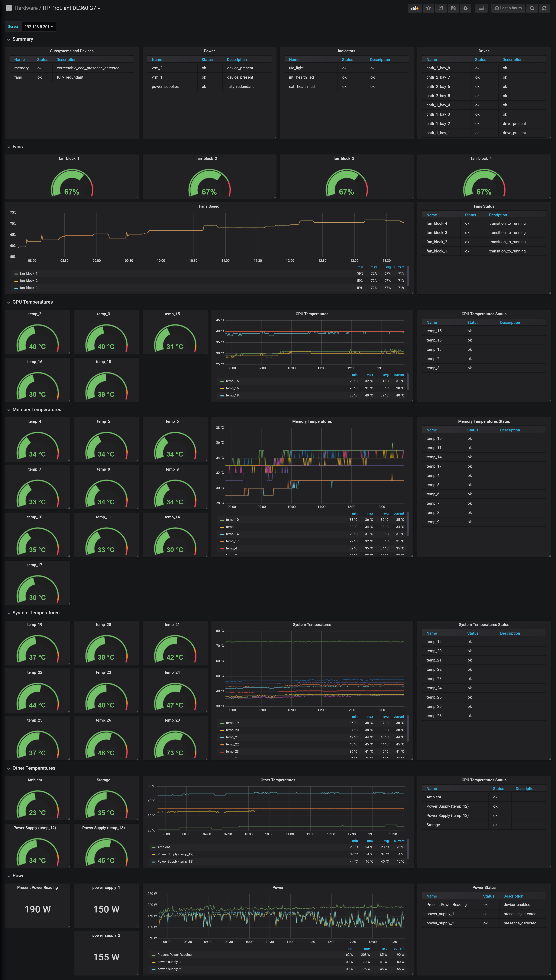Viewport: 556px width, 980px height.
Task: Toggle fan_block_3 series in Fans Speed legend
Action: [29, 288]
